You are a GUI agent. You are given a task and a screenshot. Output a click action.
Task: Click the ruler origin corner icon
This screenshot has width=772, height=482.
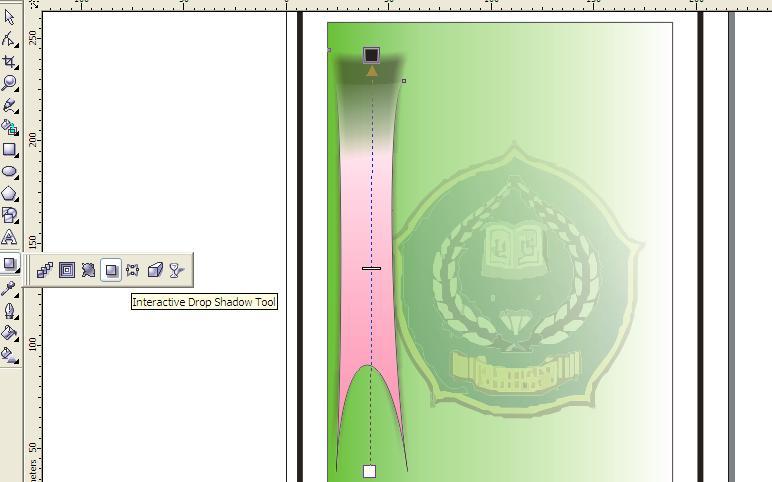pos(33,4)
